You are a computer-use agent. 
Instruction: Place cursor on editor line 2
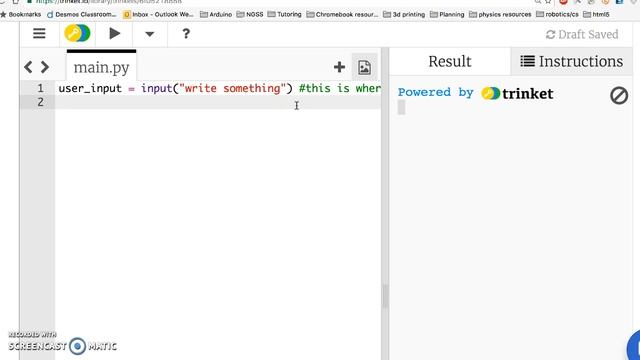[218, 102]
